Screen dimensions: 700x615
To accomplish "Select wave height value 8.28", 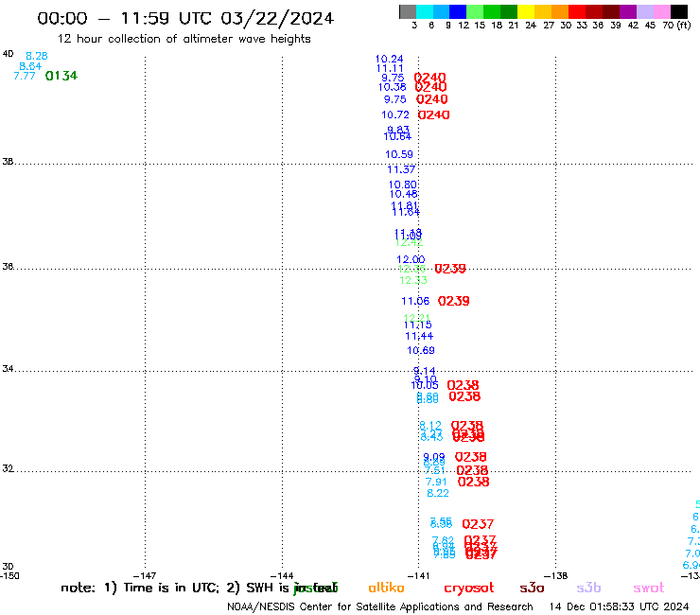I will pyautogui.click(x=37, y=56).
